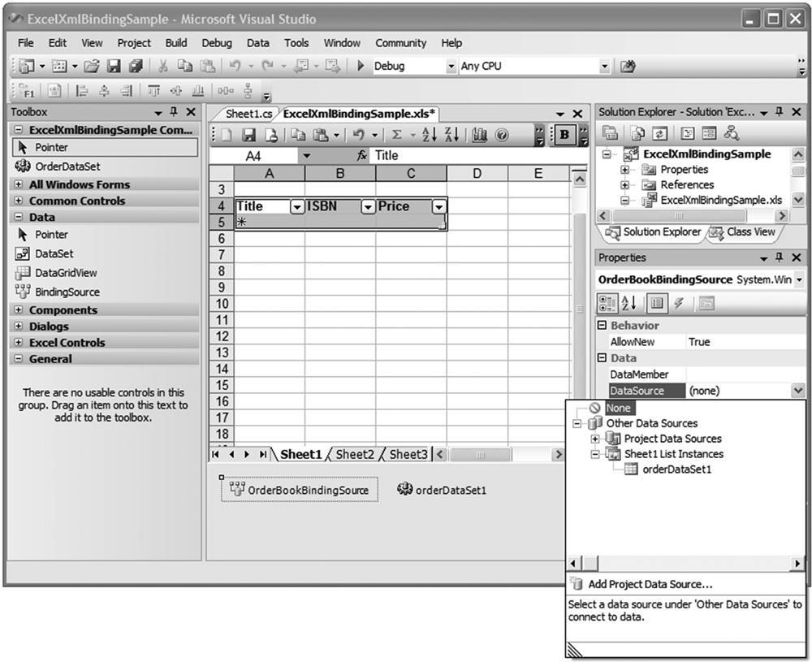
Task: Select None in the DataSource list
Action: click(618, 408)
